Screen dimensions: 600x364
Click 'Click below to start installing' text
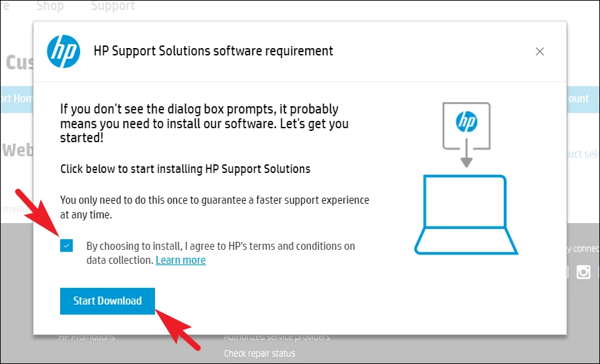pos(185,169)
